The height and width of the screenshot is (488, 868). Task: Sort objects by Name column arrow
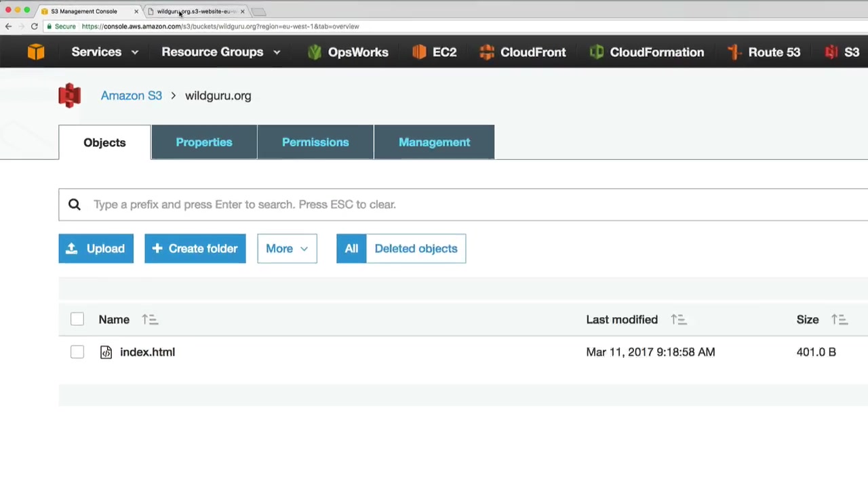coord(150,320)
